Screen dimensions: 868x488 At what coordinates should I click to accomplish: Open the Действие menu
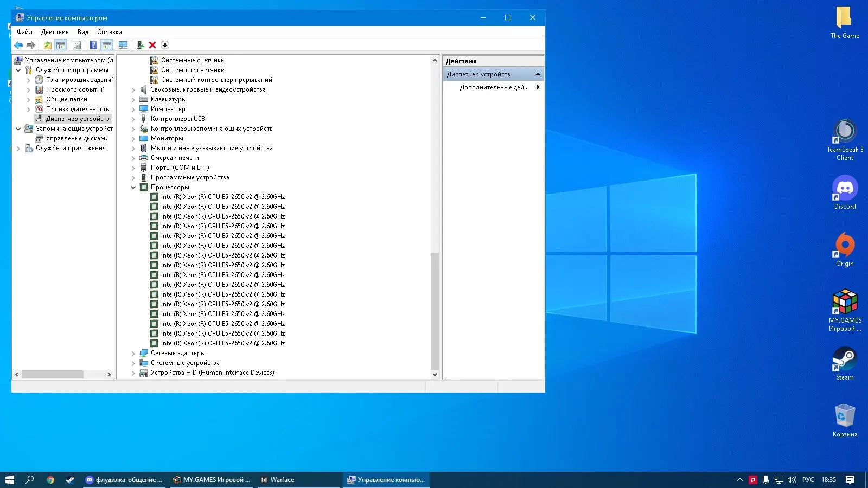tap(55, 32)
